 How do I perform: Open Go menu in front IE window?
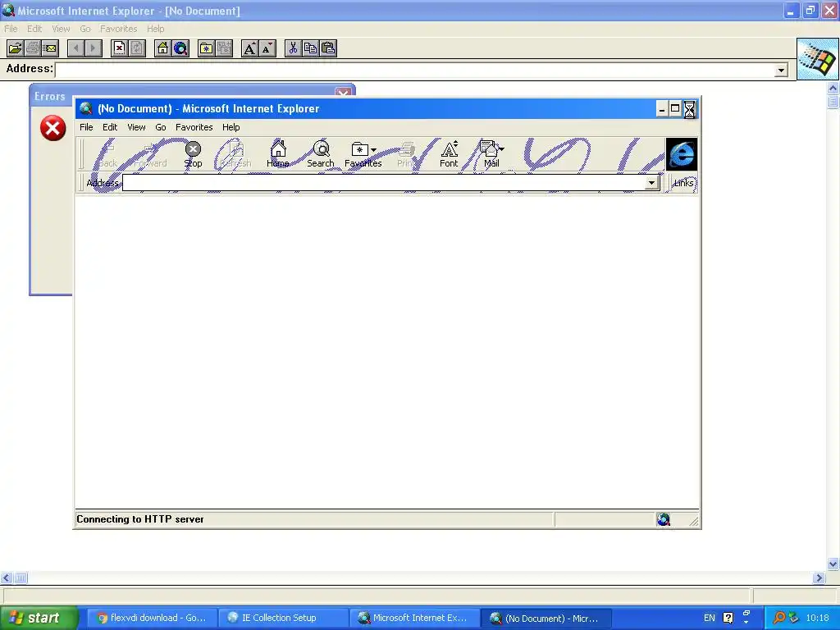[x=161, y=127]
